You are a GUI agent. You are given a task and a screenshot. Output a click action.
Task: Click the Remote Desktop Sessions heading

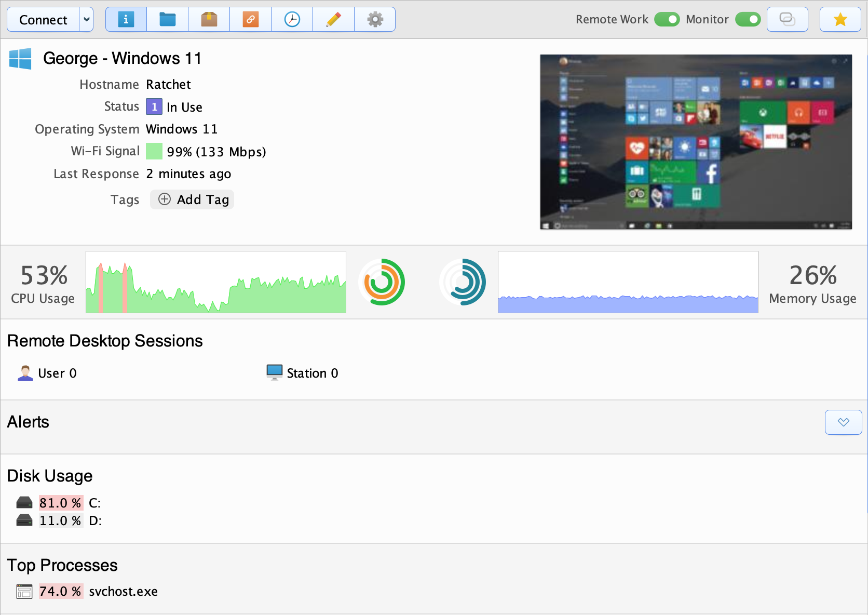105,341
